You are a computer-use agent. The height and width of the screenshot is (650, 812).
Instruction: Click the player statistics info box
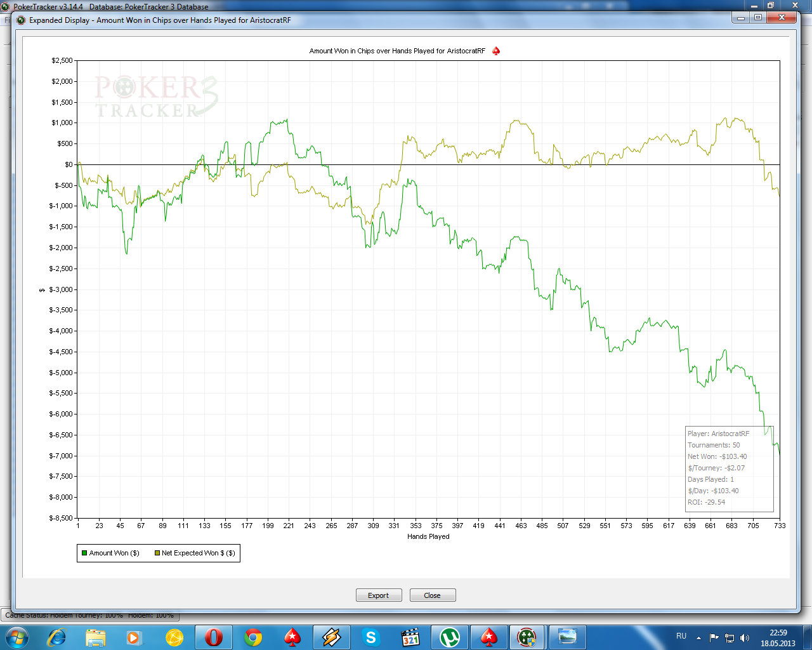point(730,468)
